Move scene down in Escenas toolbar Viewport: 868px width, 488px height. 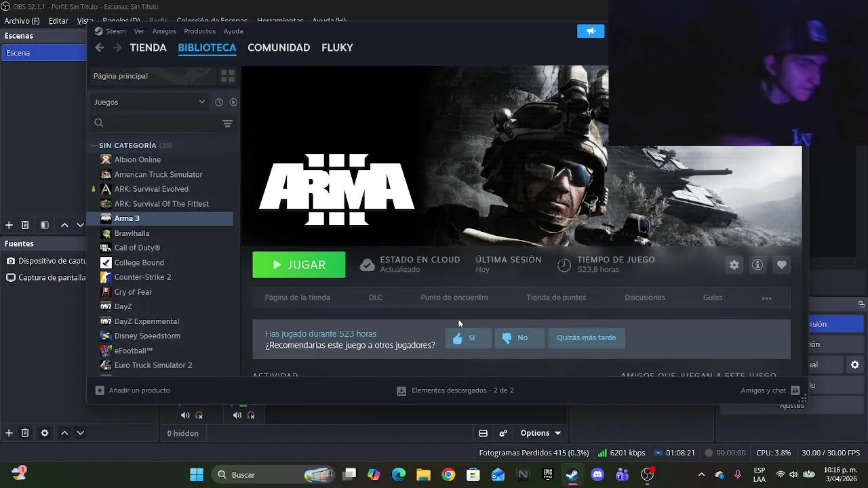(x=80, y=225)
